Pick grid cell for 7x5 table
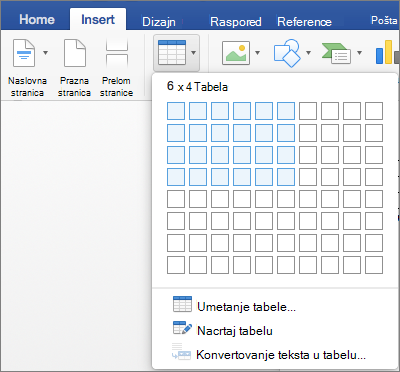 point(308,199)
